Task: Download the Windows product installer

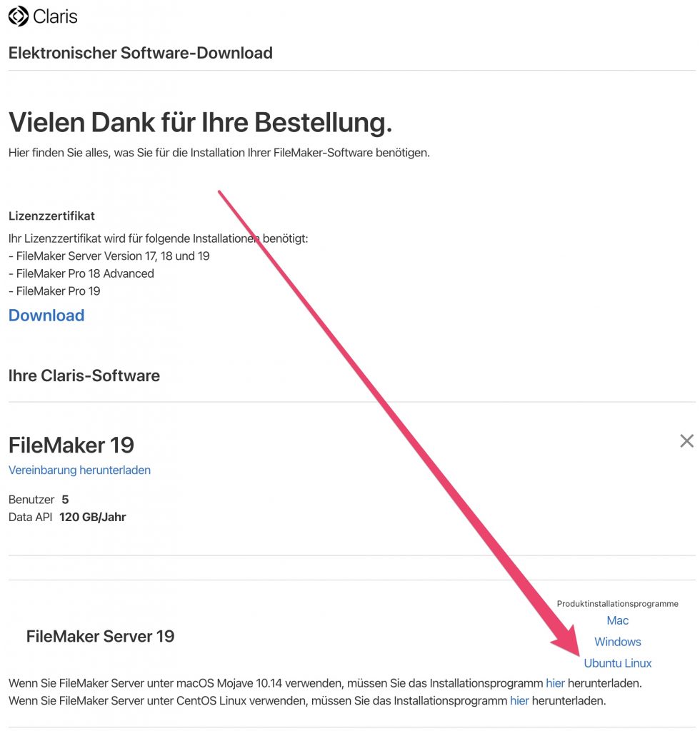Action: coord(617,642)
